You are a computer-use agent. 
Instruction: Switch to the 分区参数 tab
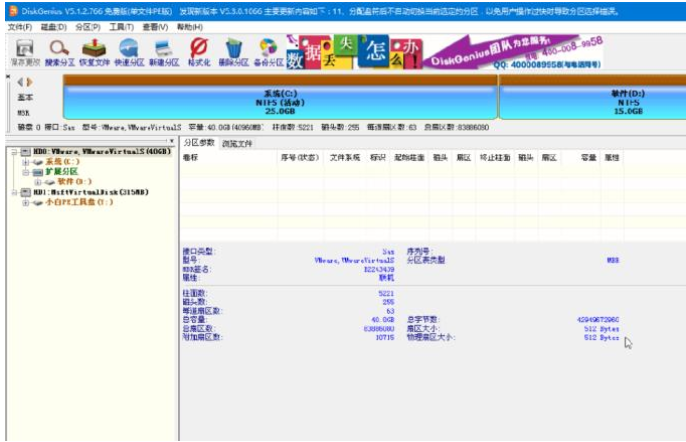point(199,143)
